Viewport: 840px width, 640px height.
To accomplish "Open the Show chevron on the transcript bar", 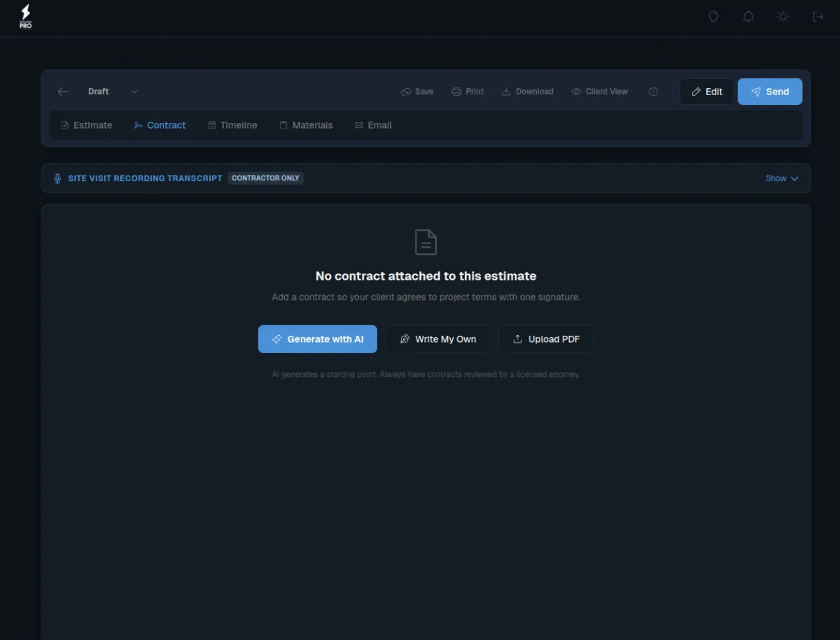I will (794, 178).
